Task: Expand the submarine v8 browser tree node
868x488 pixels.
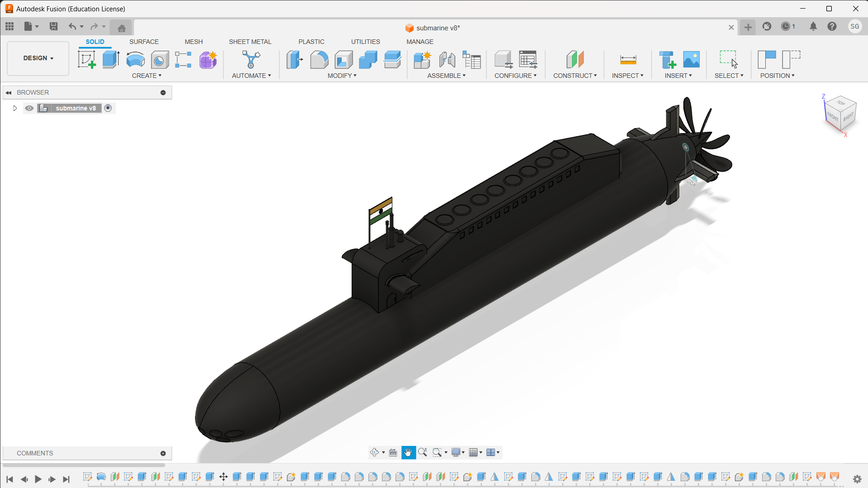Action: (x=15, y=108)
